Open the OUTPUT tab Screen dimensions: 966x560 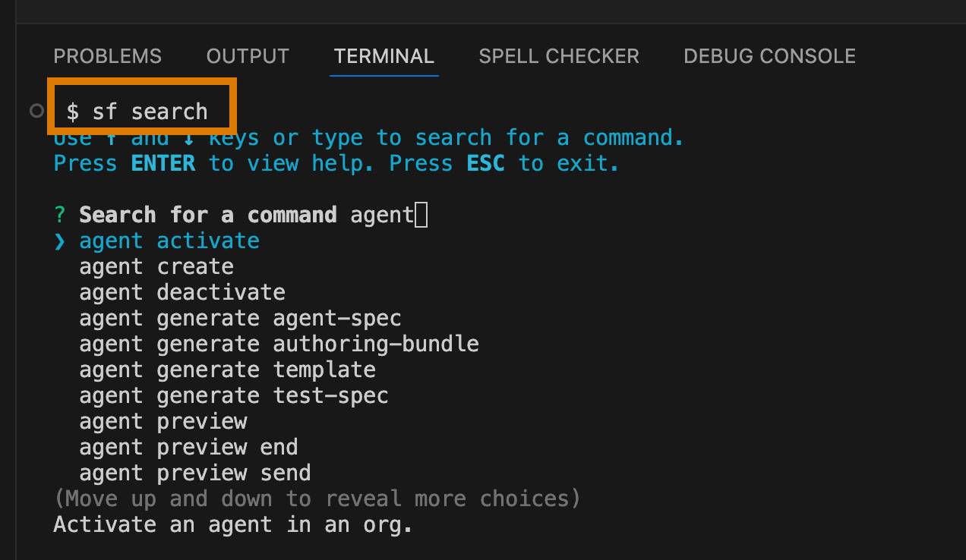click(248, 56)
